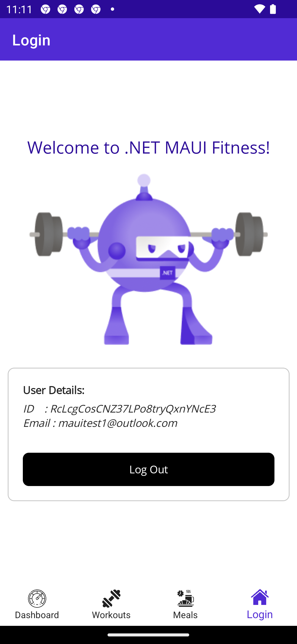Tap the Workouts dumbbell icon

(x=111, y=598)
